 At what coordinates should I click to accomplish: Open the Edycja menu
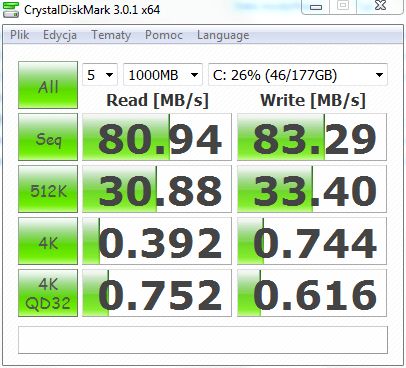60,35
